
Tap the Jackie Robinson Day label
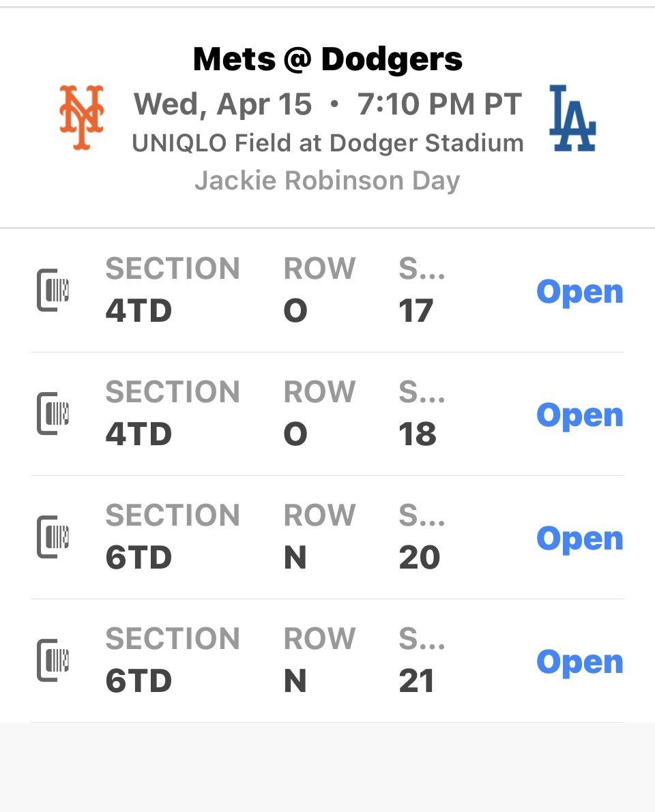point(327,181)
